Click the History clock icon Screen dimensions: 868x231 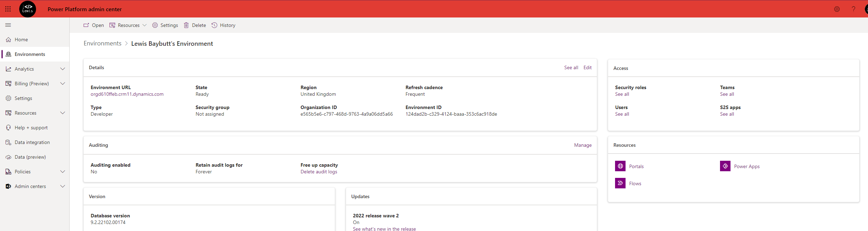(214, 25)
